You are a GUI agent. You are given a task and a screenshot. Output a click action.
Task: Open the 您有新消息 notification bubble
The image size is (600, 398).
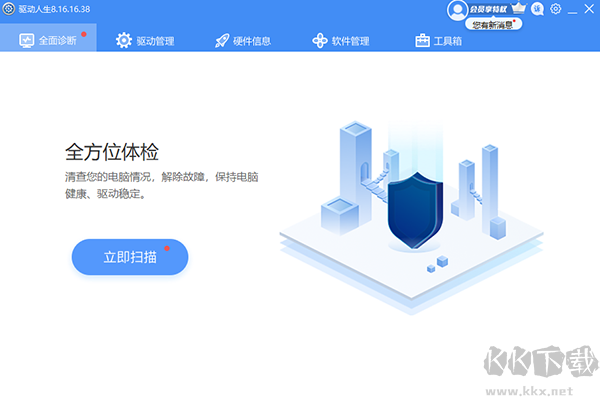point(494,25)
